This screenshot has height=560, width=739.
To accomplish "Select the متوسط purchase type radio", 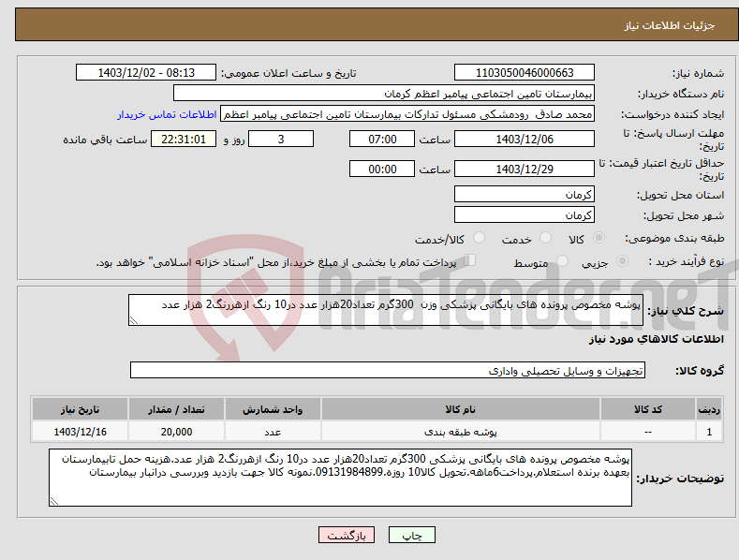I will tap(562, 260).
